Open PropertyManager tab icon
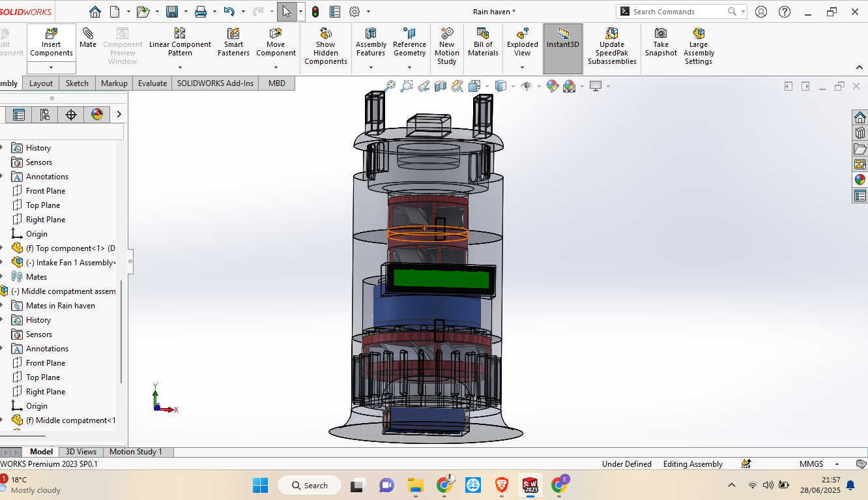This screenshot has width=868, height=500. (x=19, y=115)
